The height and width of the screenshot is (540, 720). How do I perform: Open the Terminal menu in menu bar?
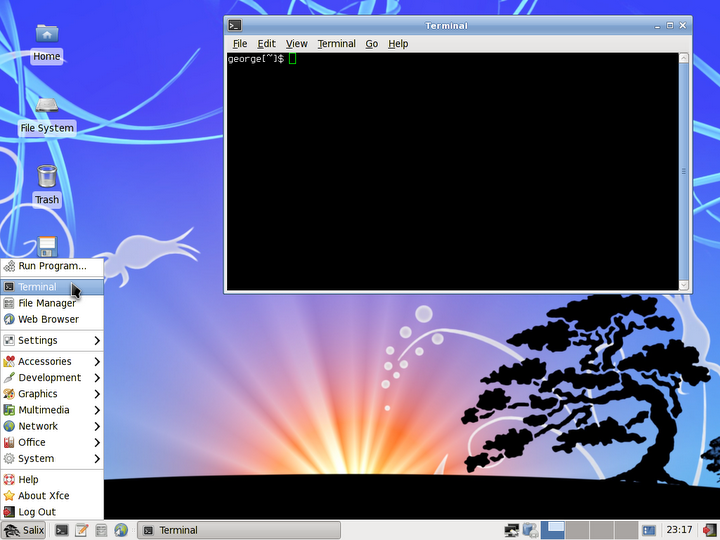337,44
